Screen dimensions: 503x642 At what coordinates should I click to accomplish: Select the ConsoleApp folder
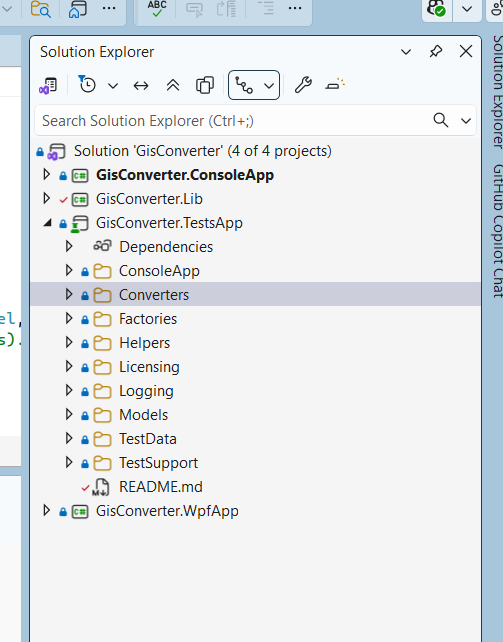[159, 271]
